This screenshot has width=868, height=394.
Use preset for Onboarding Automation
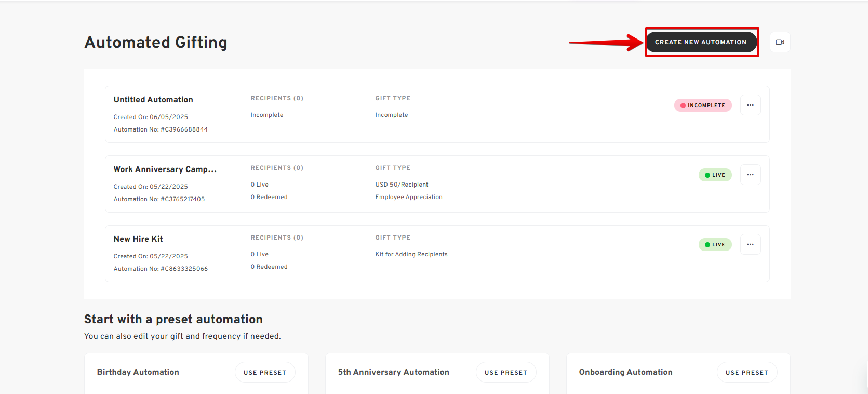tap(746, 373)
